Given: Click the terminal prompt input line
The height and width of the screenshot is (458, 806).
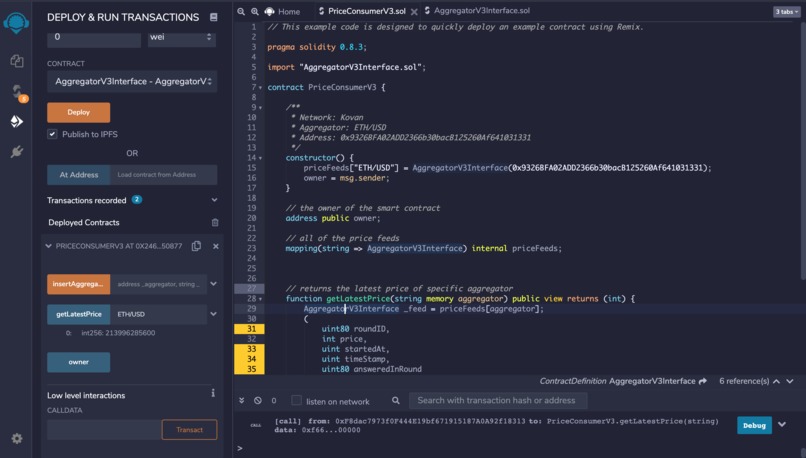Looking at the screenshot, I should coord(519,448).
